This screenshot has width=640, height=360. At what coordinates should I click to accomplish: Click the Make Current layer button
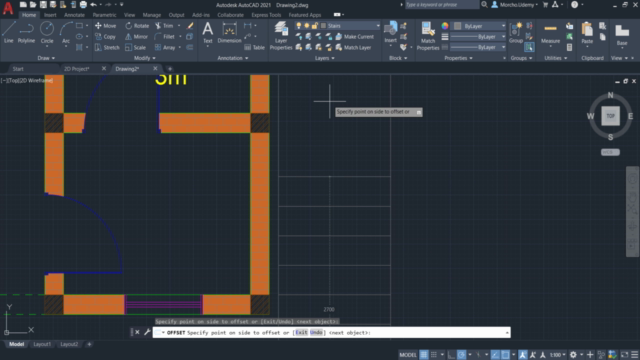[x=354, y=37]
